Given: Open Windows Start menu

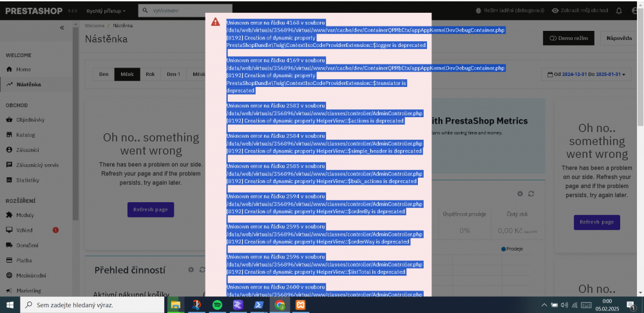Looking at the screenshot, I should pos(10,305).
